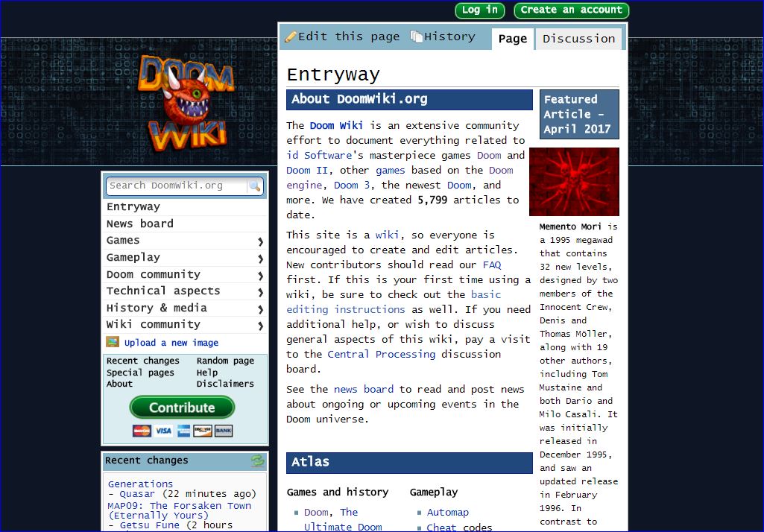This screenshot has height=532, width=764.
Task: Follow the wiki link in second paragraph
Action: coord(387,235)
